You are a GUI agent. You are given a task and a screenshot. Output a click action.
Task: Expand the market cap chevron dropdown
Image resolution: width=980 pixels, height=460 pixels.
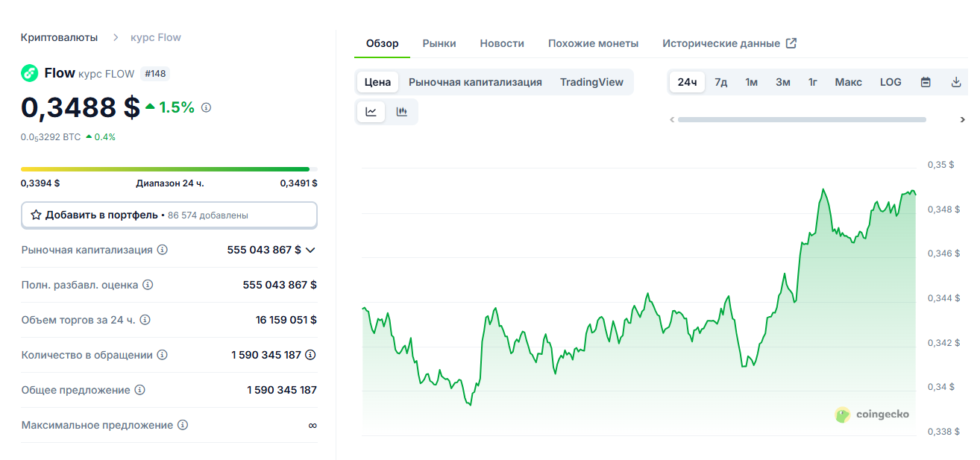click(311, 251)
